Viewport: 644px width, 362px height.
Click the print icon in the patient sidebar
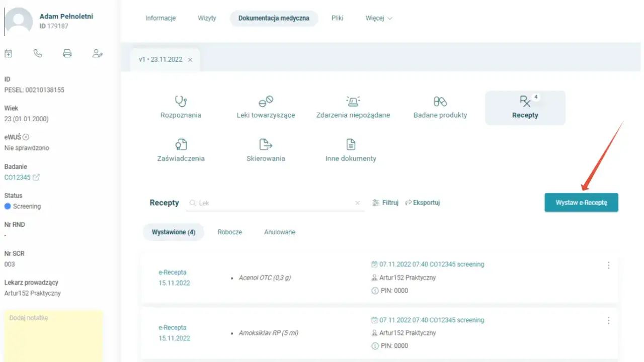[67, 53]
